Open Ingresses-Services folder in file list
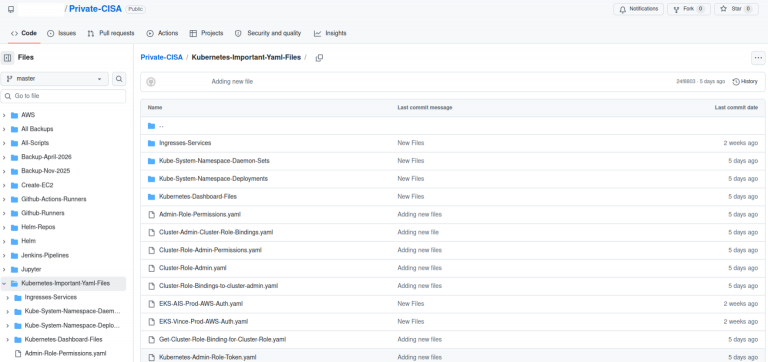This screenshot has height=362, width=768. pos(185,143)
